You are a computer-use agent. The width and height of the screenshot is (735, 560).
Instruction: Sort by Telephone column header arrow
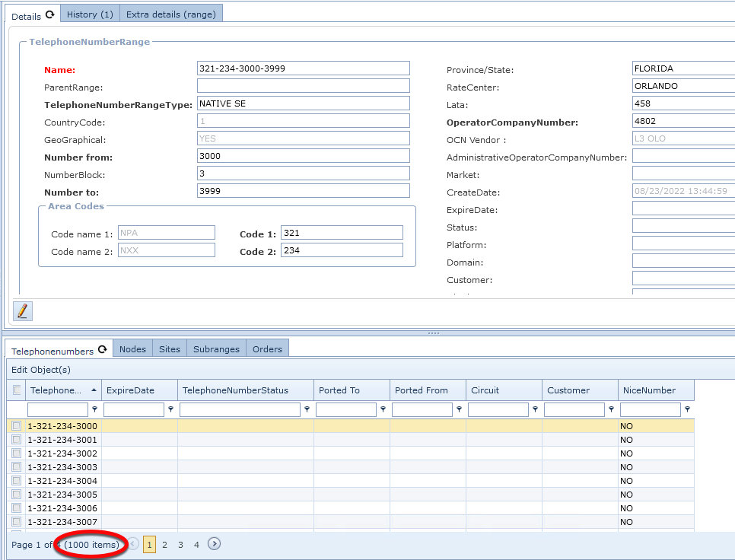click(x=94, y=390)
